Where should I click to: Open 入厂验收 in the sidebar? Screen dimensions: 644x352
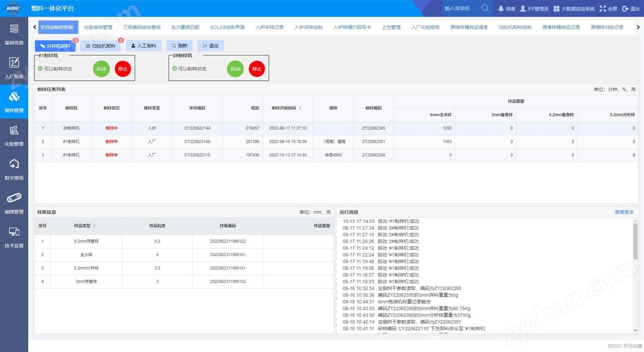pyautogui.click(x=14, y=68)
